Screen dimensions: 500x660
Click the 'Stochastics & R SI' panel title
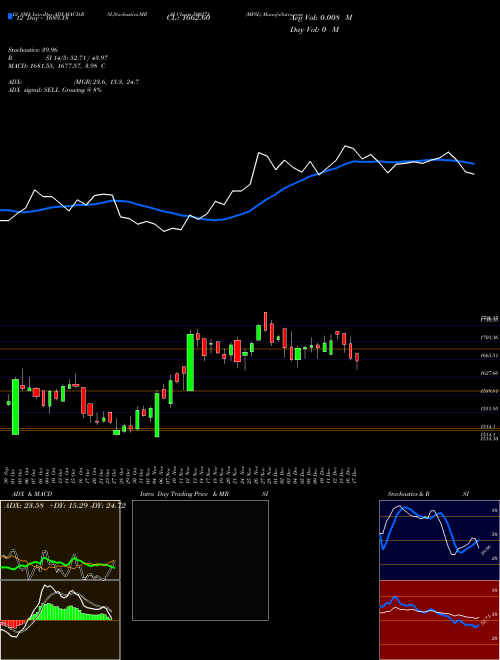pos(428,494)
